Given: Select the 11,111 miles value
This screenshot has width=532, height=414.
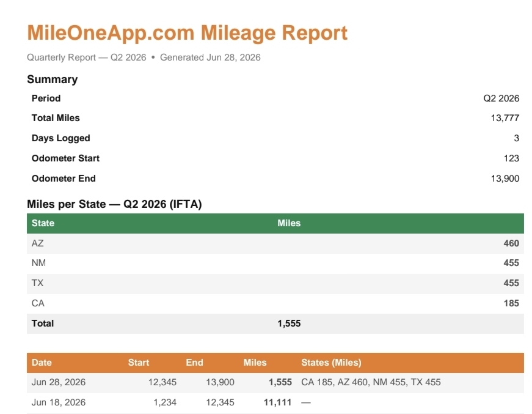Looking at the screenshot, I should 277,403.
